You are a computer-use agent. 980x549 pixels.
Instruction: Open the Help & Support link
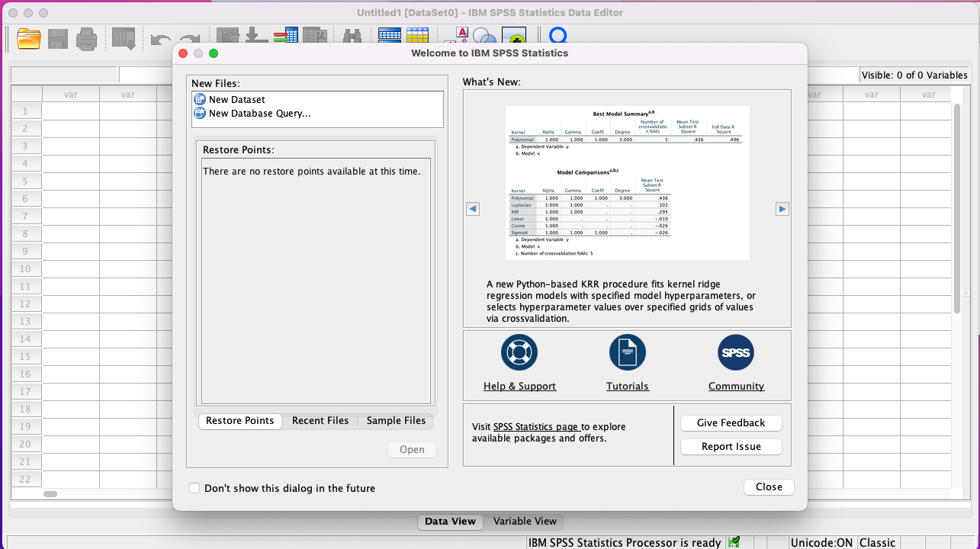(519, 387)
